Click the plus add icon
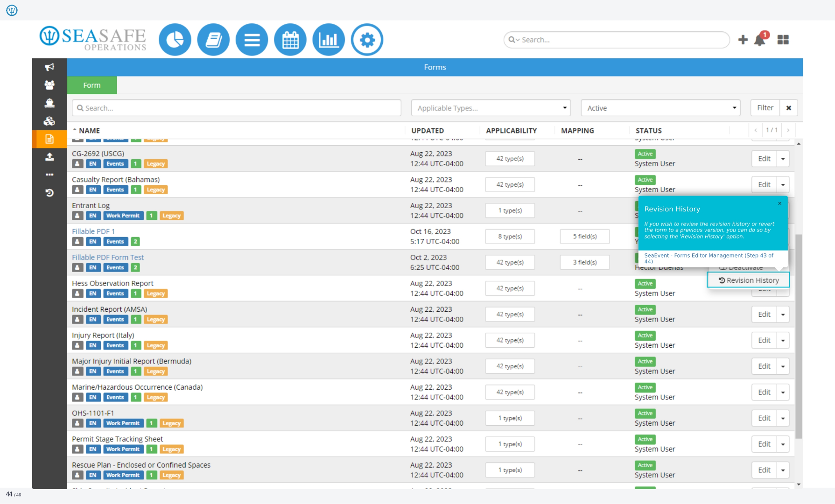 (x=743, y=40)
